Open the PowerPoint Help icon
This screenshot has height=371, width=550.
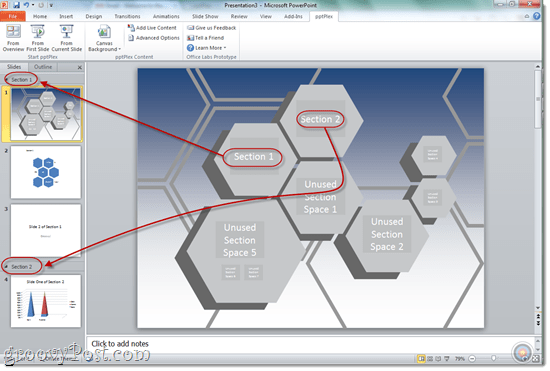click(x=537, y=16)
